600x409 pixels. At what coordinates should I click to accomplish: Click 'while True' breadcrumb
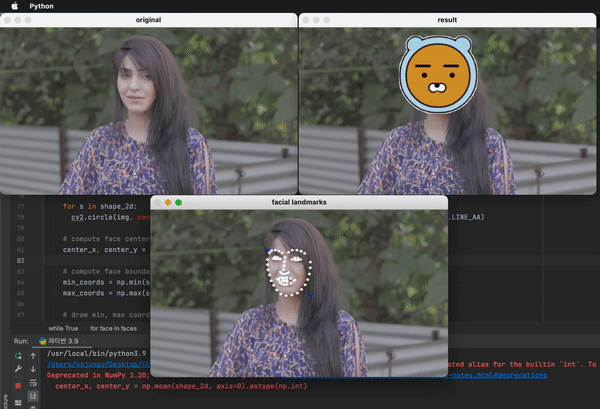(x=63, y=328)
